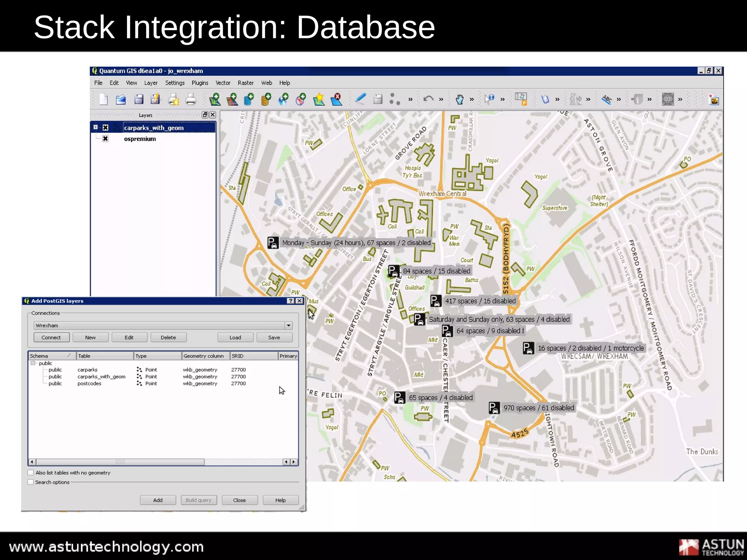The height and width of the screenshot is (560, 747).
Task: Toggle visibility checkbox of ospremium layer
Action: click(105, 139)
